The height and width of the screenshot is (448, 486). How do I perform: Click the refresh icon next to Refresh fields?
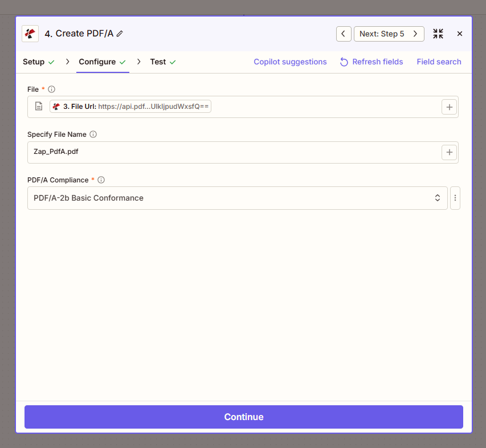coord(344,62)
